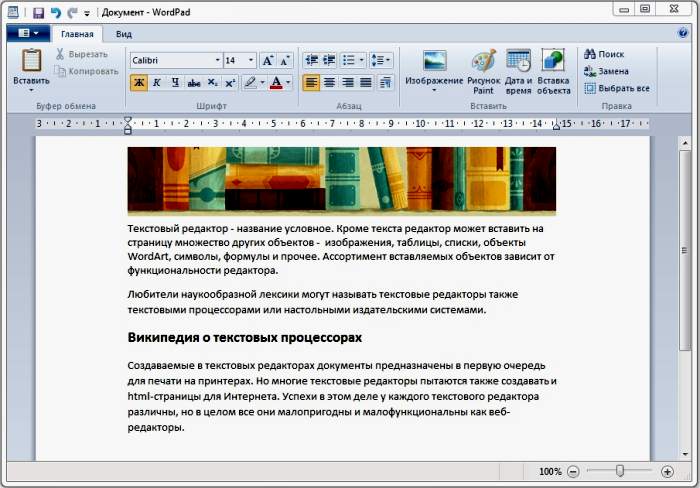
Task: Toggle superscript formatting
Action: point(230,83)
